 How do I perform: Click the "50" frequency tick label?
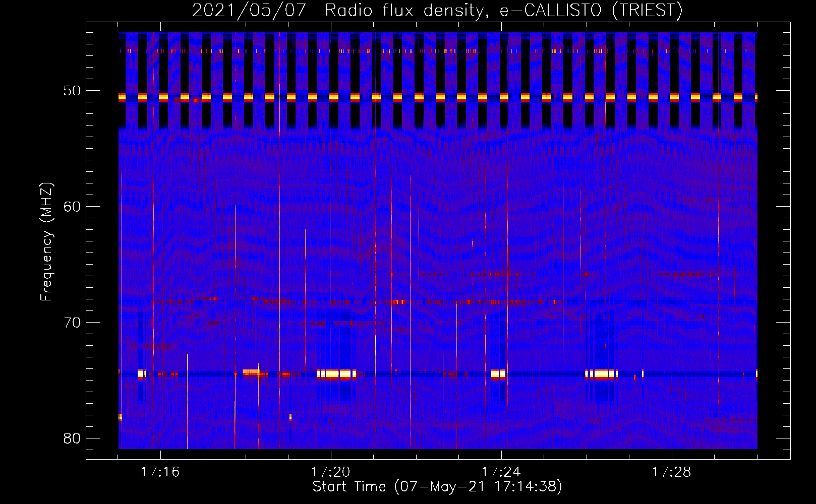point(72,91)
